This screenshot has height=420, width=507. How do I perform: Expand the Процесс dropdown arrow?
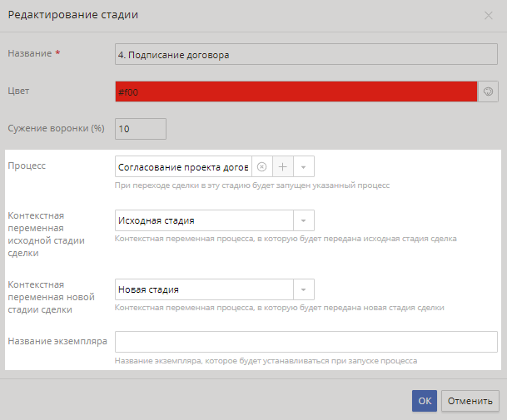pyautogui.click(x=304, y=166)
